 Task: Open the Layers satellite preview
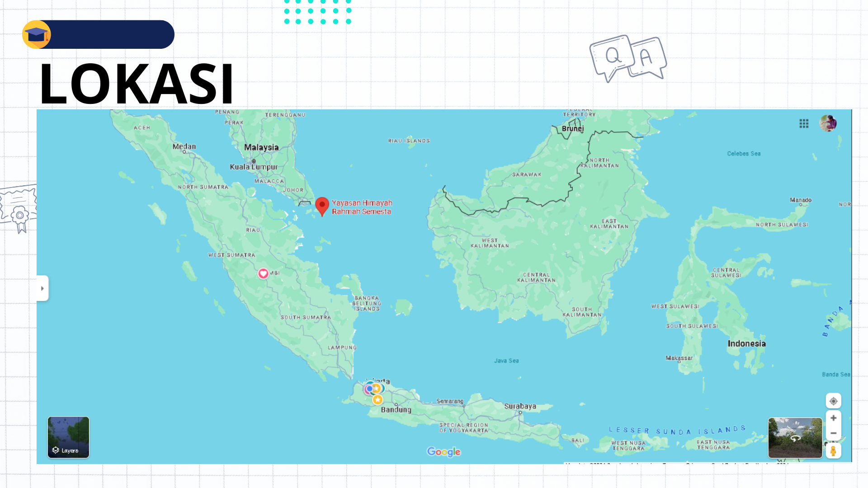(68, 437)
